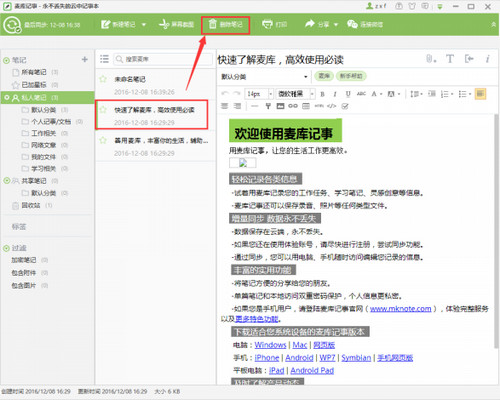Toggle italic formatting
Image resolution: width=500 pixels, height=400 pixels.
pos(335,94)
